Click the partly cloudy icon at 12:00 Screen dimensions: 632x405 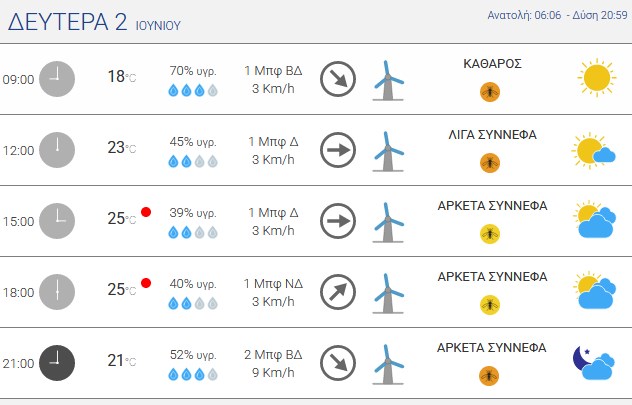(593, 150)
